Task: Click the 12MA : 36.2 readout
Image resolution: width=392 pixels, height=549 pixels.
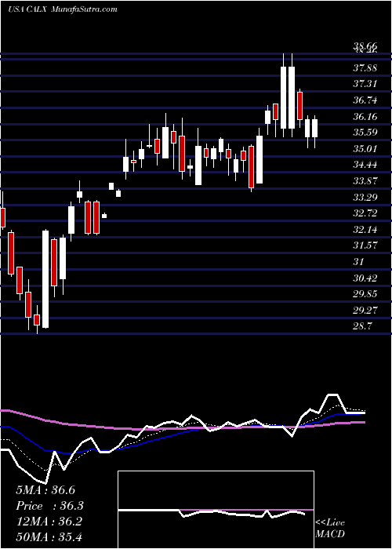Action: (49, 522)
